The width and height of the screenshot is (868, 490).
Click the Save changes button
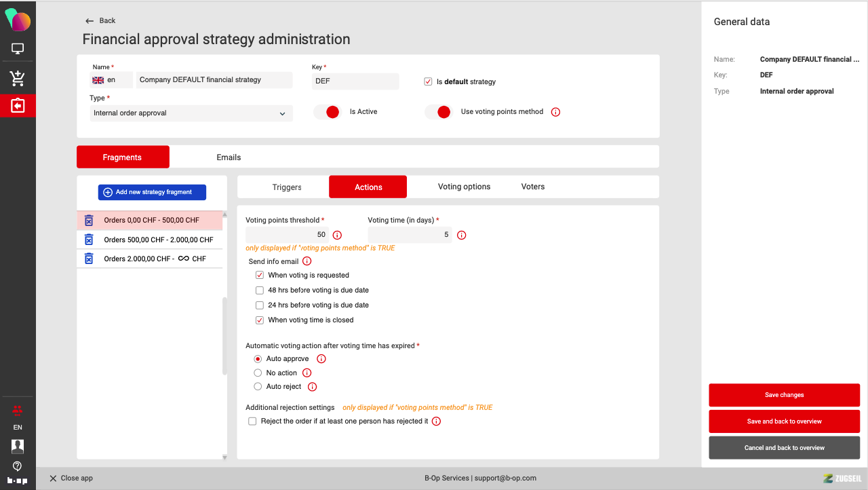click(784, 395)
